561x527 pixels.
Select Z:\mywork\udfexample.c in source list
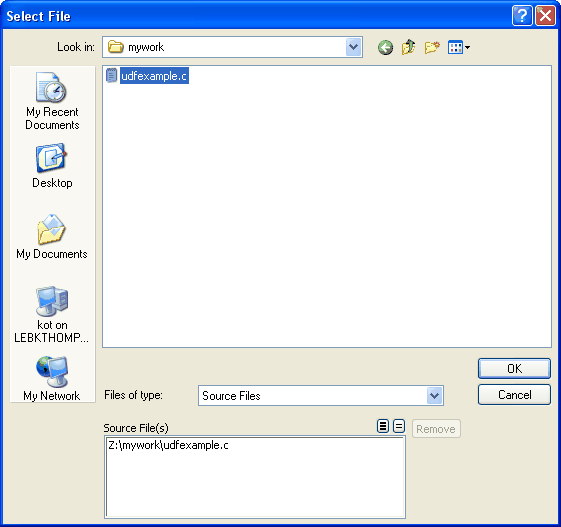(x=168, y=445)
